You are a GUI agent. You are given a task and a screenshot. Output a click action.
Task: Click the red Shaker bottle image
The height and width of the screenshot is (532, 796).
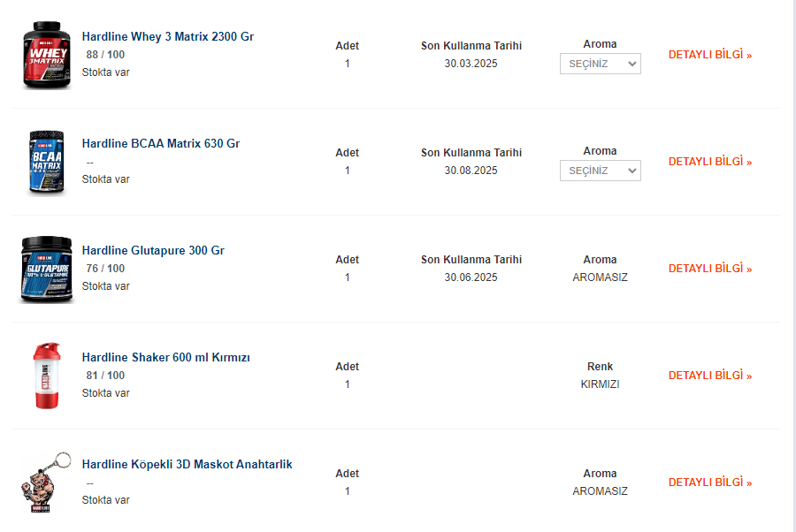coord(47,376)
